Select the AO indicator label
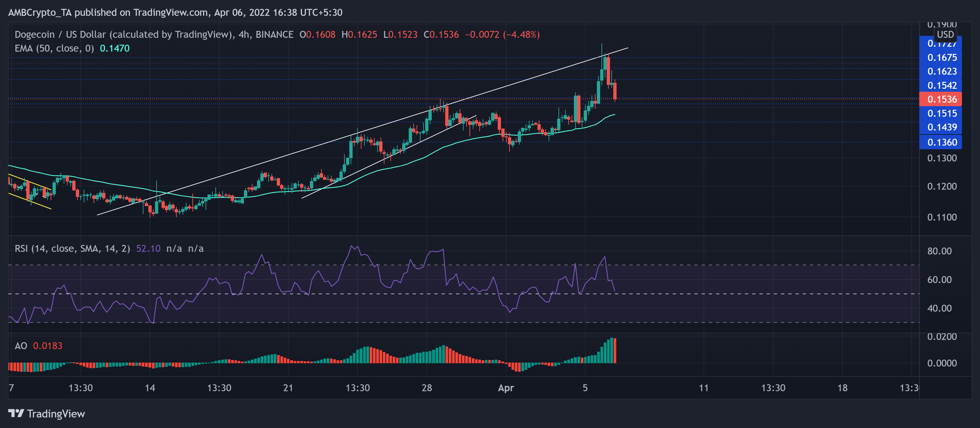This screenshot has width=980, height=428. (22, 345)
